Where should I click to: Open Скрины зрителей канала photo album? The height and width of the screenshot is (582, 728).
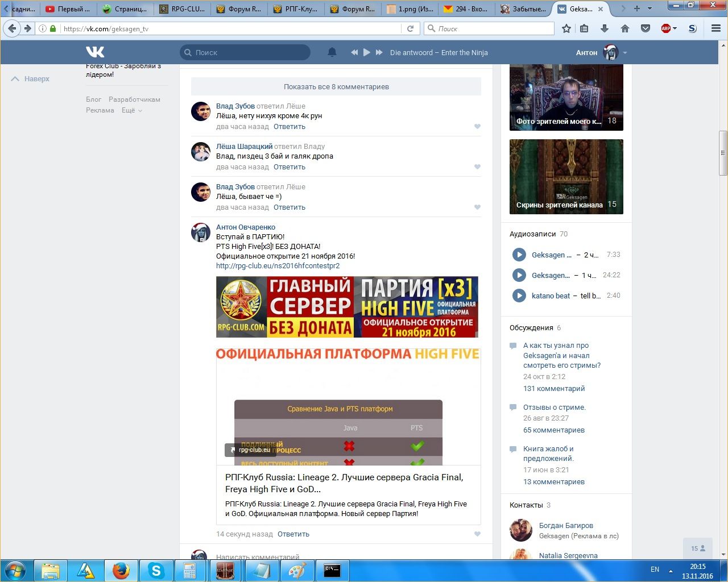[566, 177]
